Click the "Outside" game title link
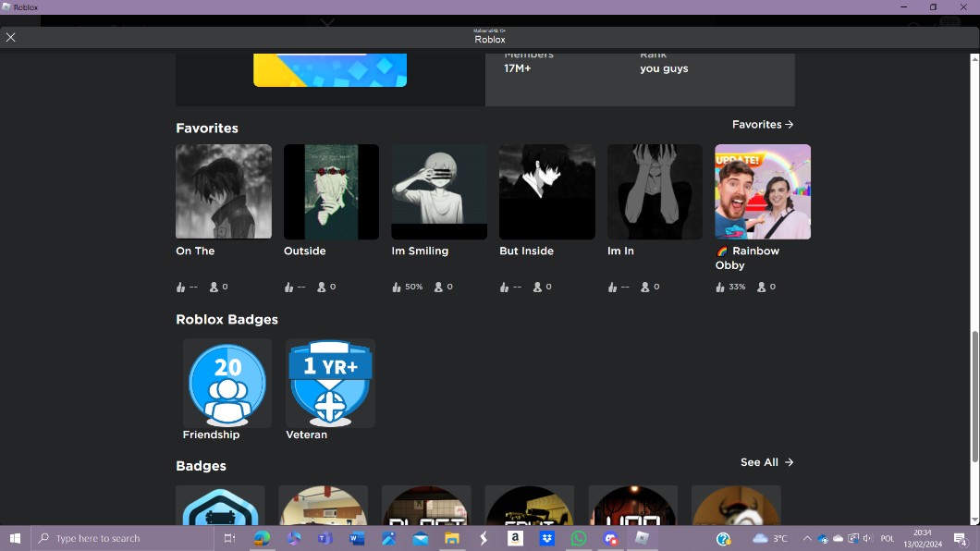980x551 pixels. 304,251
